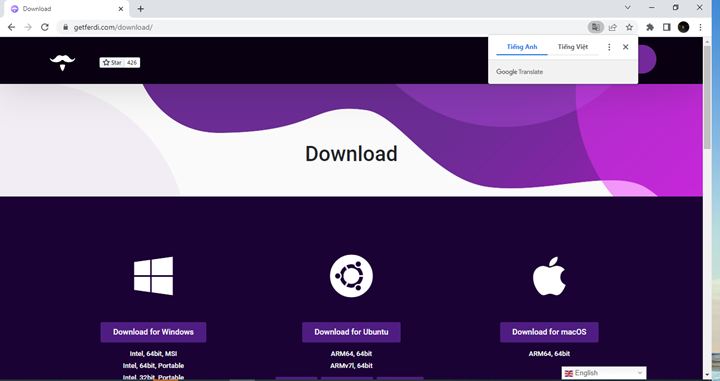Viewport: 720px width, 381px height.
Task: Reload the getferdi download page
Action: (45, 27)
